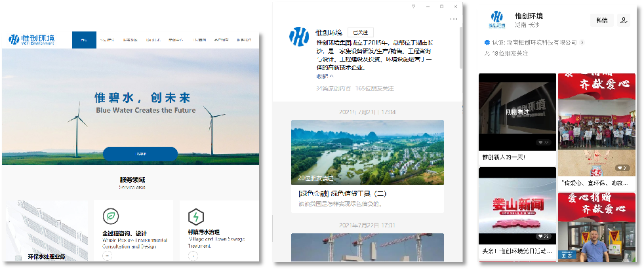
Task: Click the 环保水处理业务 label on building card
Action: tap(47, 258)
